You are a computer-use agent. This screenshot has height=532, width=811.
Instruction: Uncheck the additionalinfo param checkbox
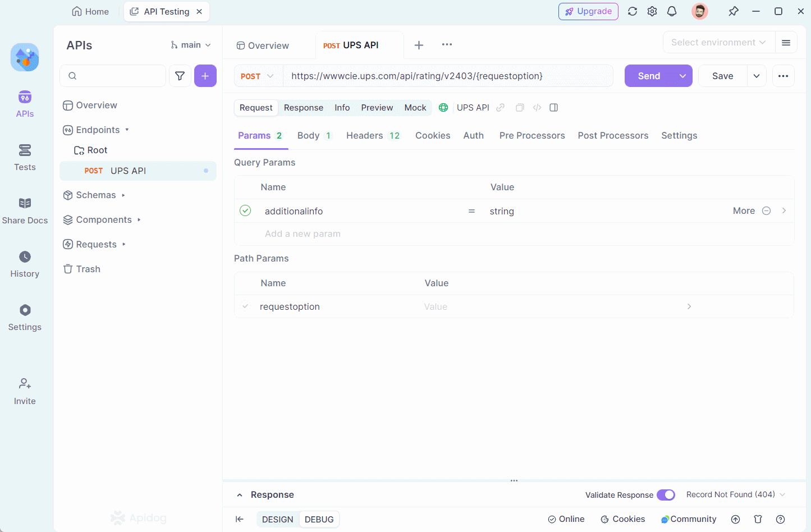coord(245,210)
